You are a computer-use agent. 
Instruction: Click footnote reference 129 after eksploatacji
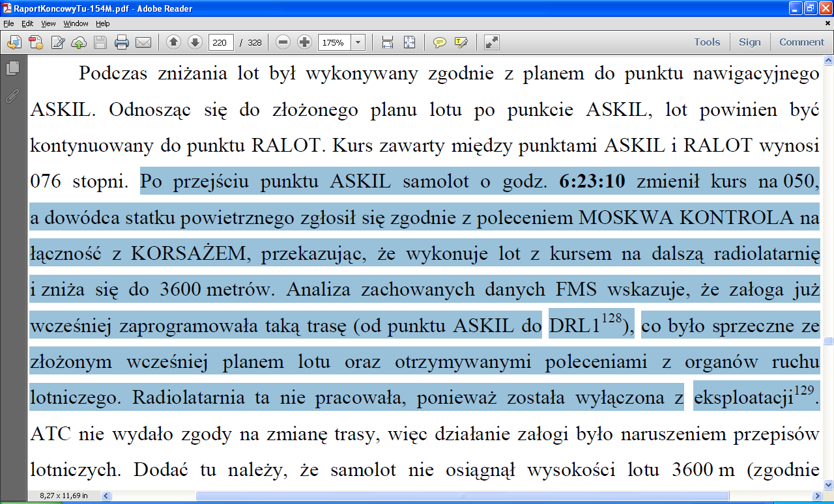pos(805,391)
